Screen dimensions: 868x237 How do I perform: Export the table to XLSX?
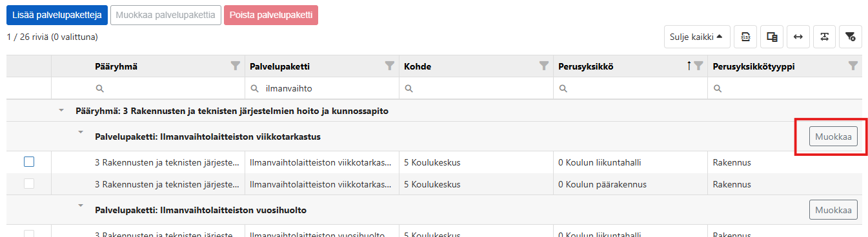[x=745, y=37]
